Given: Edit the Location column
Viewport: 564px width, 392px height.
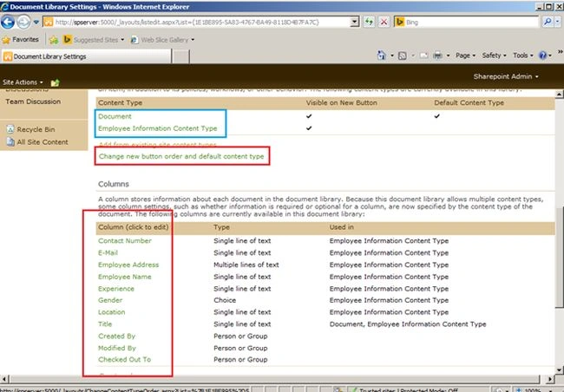Looking at the screenshot, I should [x=112, y=312].
